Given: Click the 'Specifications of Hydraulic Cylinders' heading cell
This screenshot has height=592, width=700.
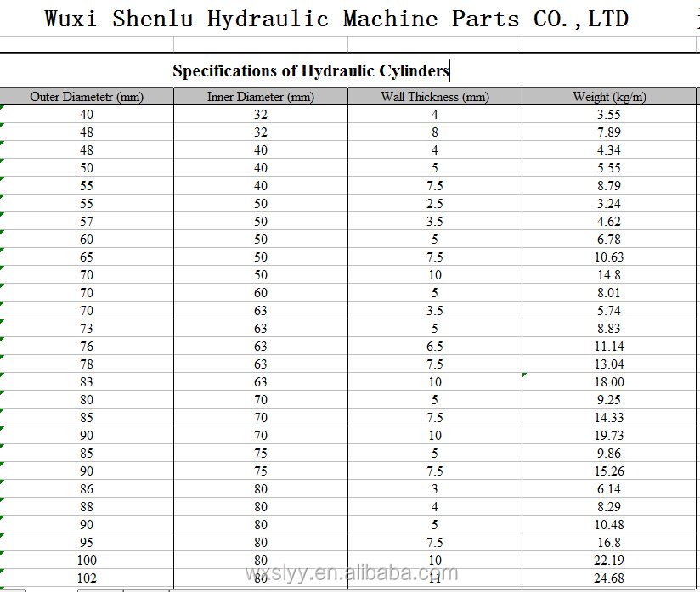Looking at the screenshot, I should tap(311, 71).
